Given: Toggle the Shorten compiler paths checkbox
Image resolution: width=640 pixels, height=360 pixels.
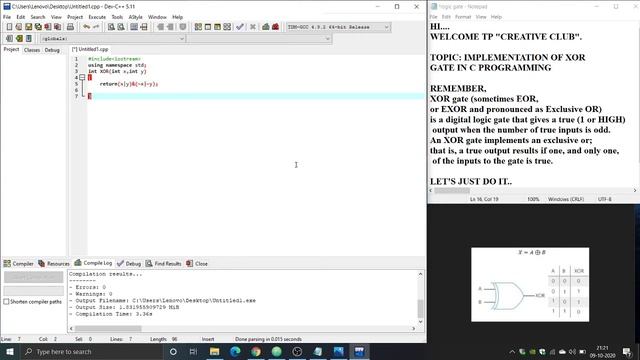Looking at the screenshot, I should click(6, 302).
